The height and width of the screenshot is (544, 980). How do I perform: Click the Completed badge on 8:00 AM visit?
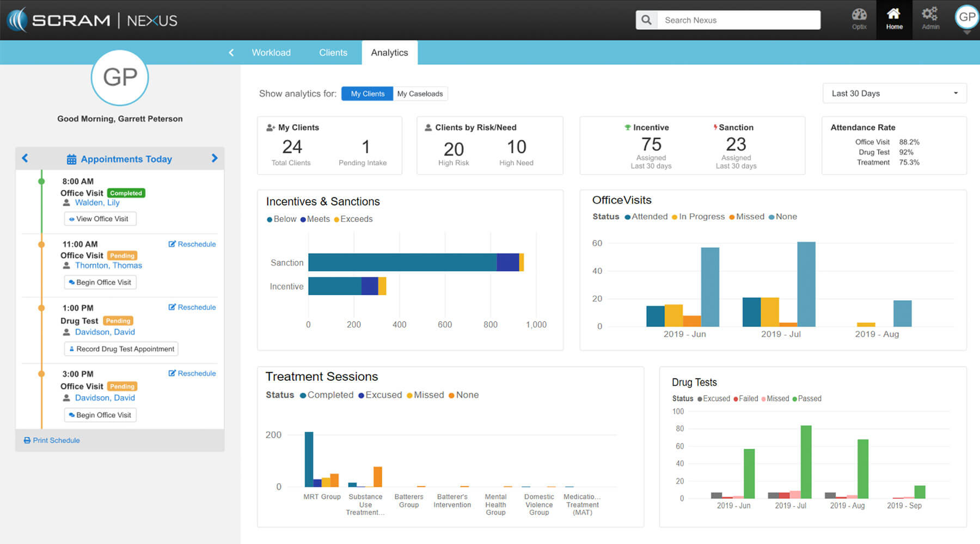(126, 193)
